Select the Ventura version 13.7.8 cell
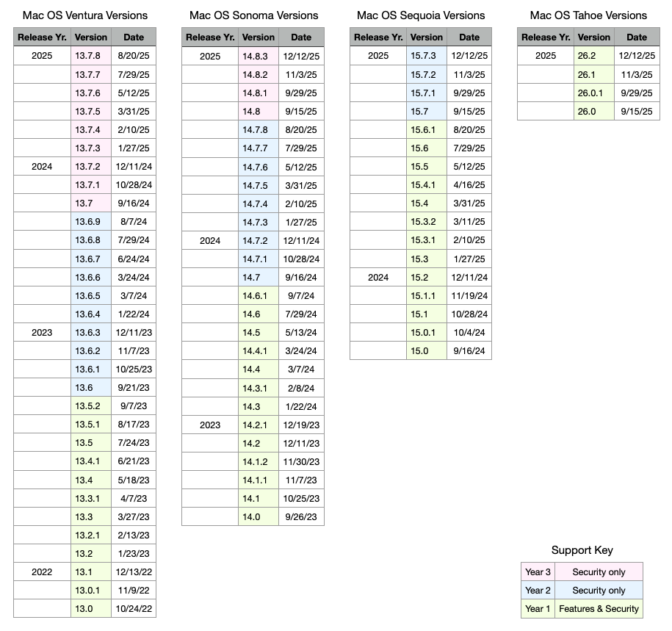 pos(91,56)
